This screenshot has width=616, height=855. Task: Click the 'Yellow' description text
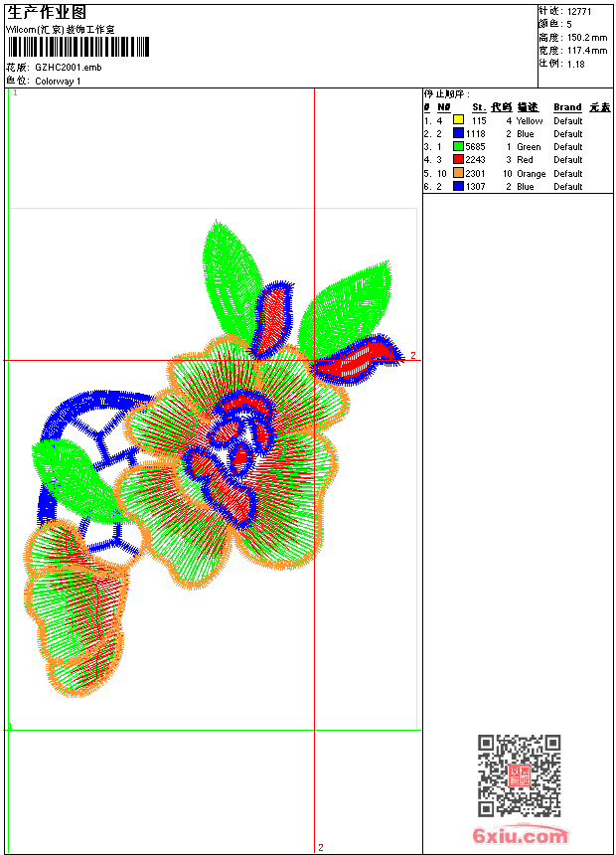tap(530, 121)
